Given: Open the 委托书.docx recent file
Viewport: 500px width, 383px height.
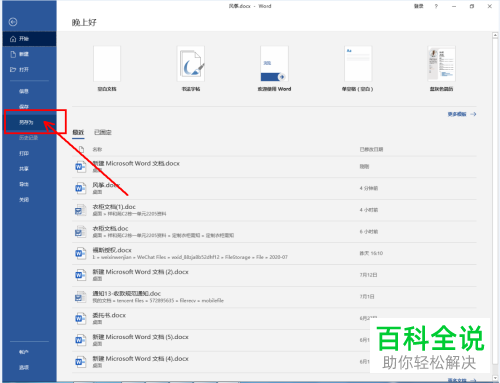Looking at the screenshot, I should (x=274, y=318).
